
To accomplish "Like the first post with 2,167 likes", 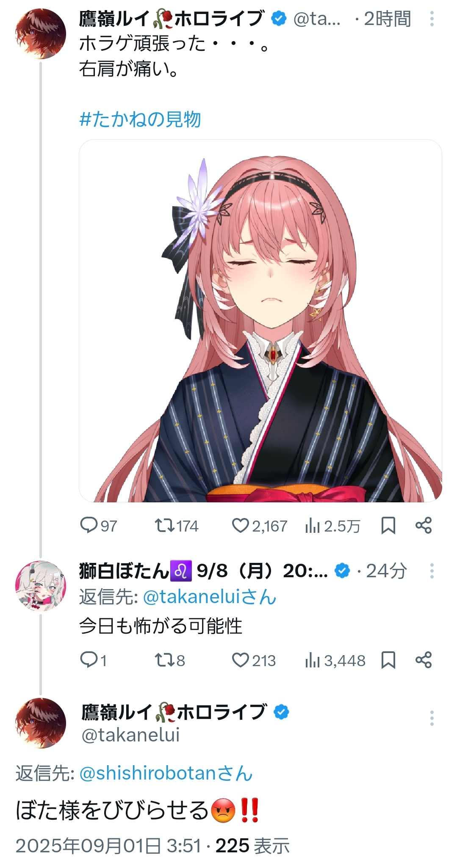I will point(259,526).
